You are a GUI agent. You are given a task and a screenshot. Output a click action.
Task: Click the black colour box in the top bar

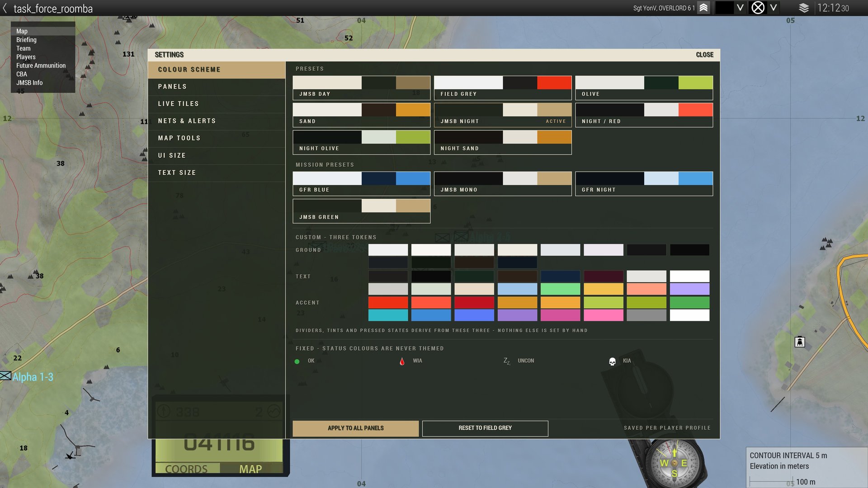tap(724, 8)
